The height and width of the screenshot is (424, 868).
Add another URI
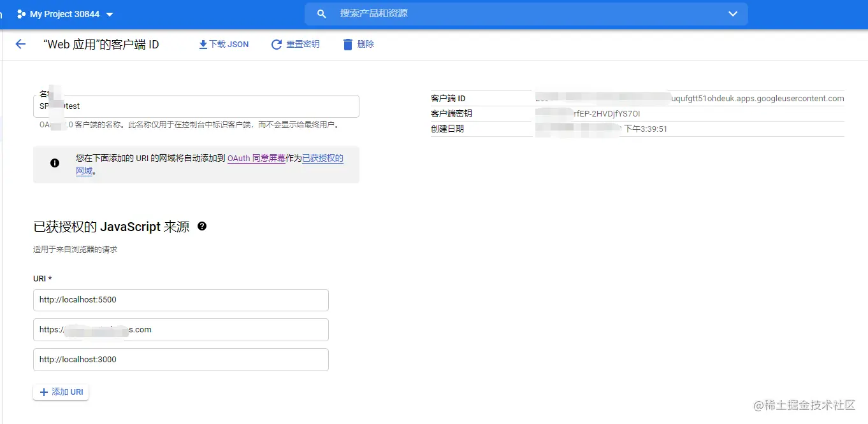click(x=61, y=392)
